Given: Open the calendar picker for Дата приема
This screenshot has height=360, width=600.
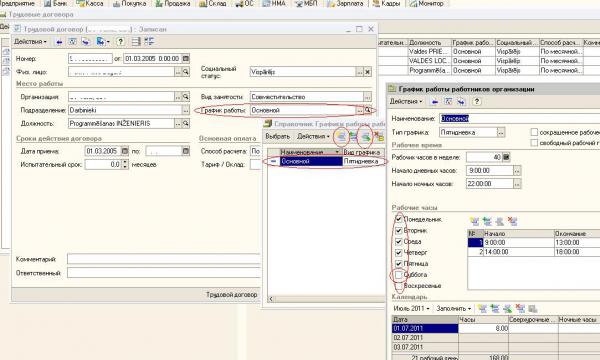Looking at the screenshot, I should point(125,151).
